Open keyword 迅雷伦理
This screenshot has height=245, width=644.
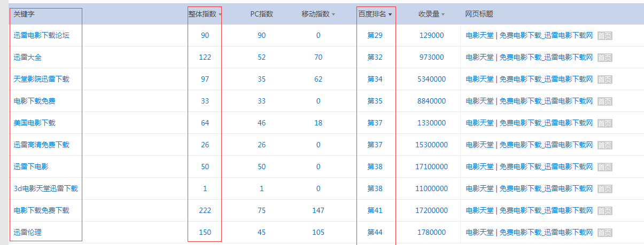pyautogui.click(x=27, y=232)
